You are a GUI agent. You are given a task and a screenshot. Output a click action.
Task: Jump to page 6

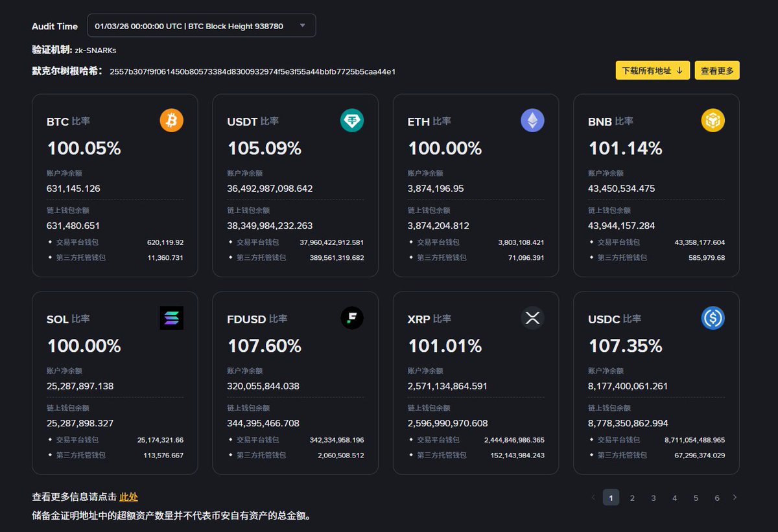pyautogui.click(x=717, y=498)
